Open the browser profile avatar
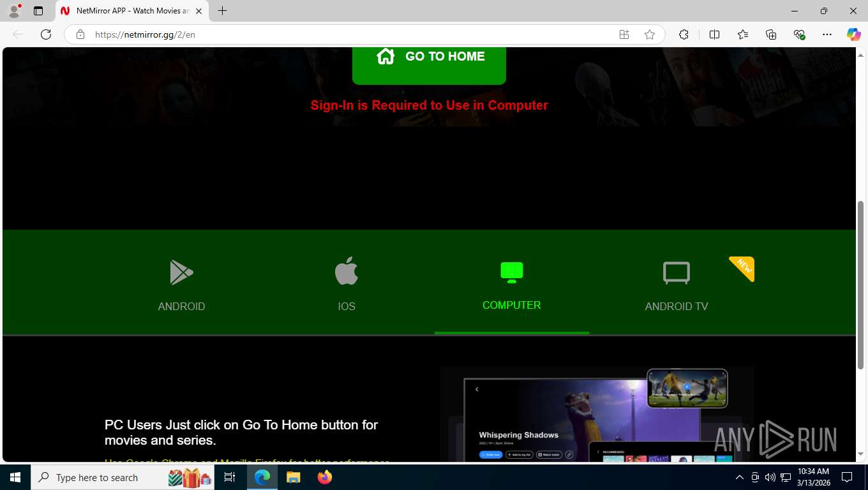 coord(14,11)
